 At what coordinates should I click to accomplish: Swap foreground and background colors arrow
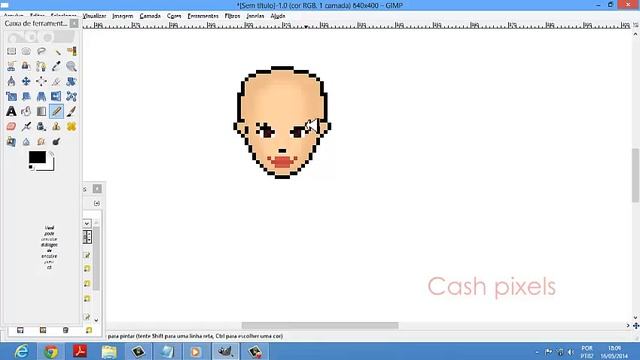(x=51, y=154)
